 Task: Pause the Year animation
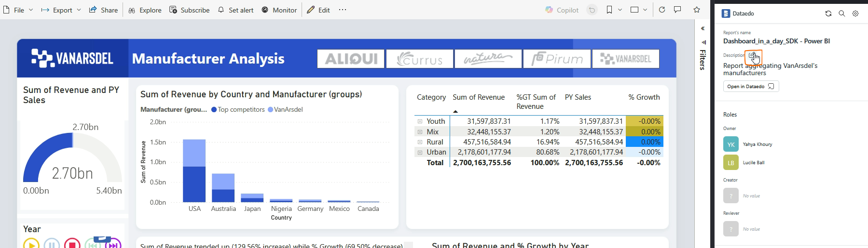click(x=52, y=244)
